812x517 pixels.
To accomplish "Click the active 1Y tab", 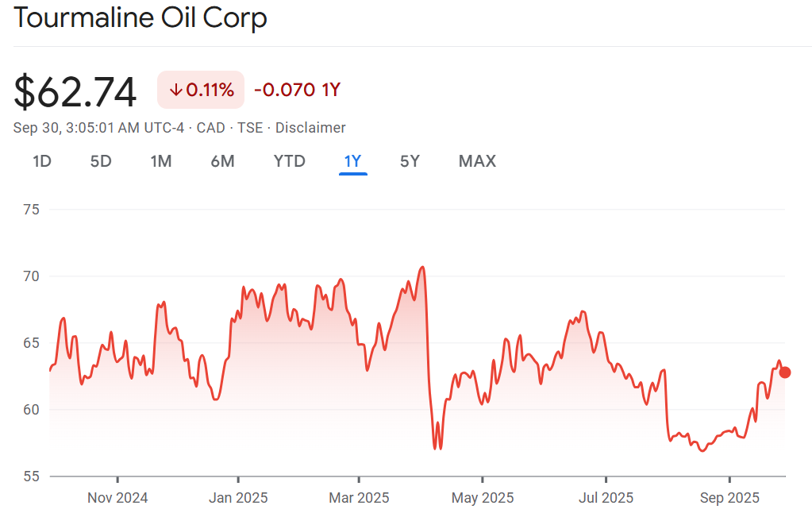I will pyautogui.click(x=352, y=161).
